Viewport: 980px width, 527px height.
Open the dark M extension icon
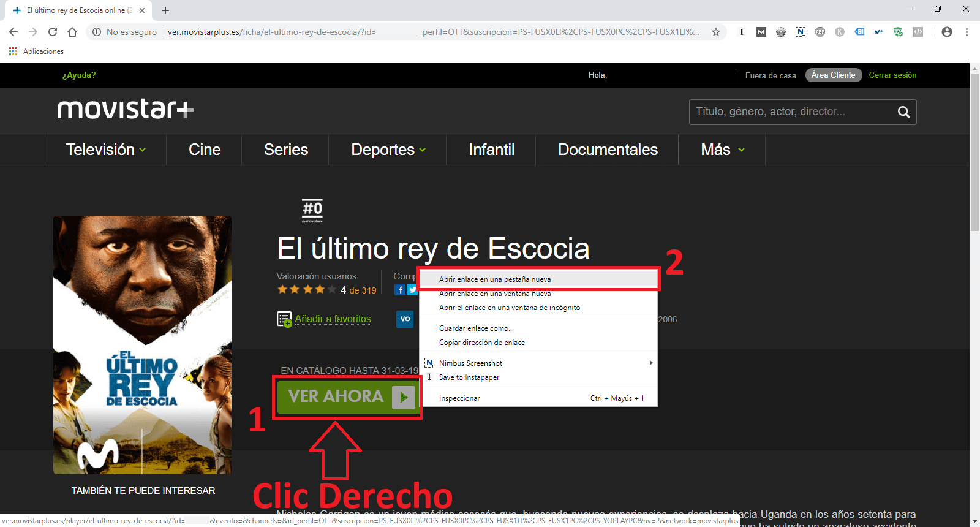click(x=761, y=32)
